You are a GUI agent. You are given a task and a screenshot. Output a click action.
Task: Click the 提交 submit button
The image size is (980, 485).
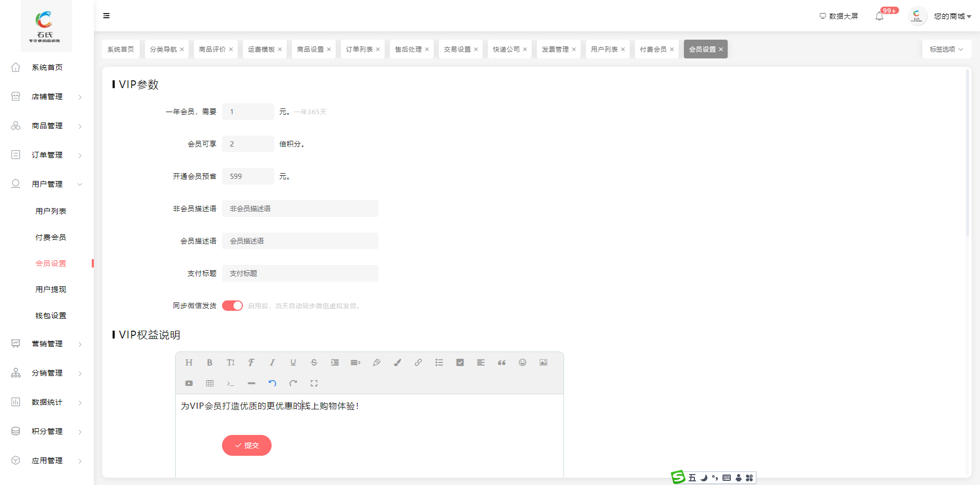[x=247, y=445]
